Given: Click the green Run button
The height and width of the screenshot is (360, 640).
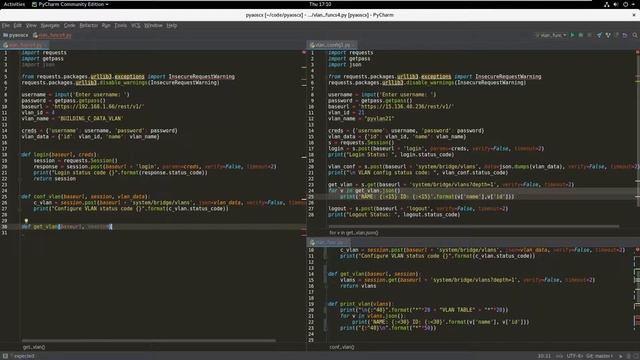Looking at the screenshot, I should [572, 36].
